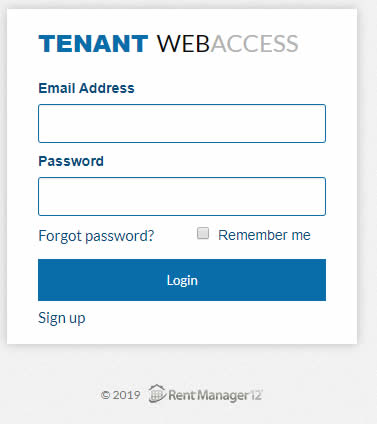Click the gray ACCESS word in logo
This screenshot has width=377, height=424.
254,44
